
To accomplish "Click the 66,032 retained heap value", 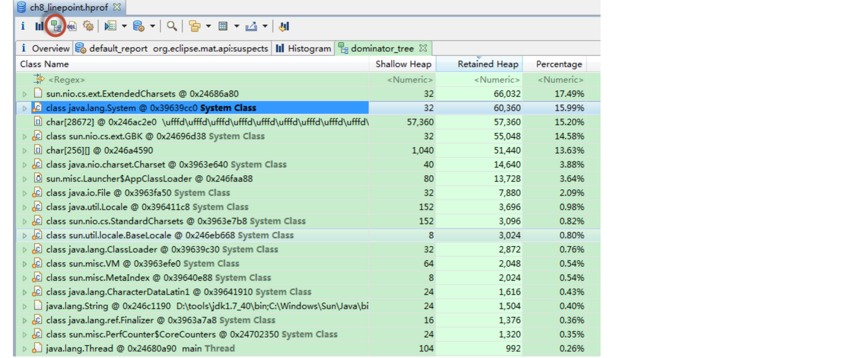I will (507, 94).
